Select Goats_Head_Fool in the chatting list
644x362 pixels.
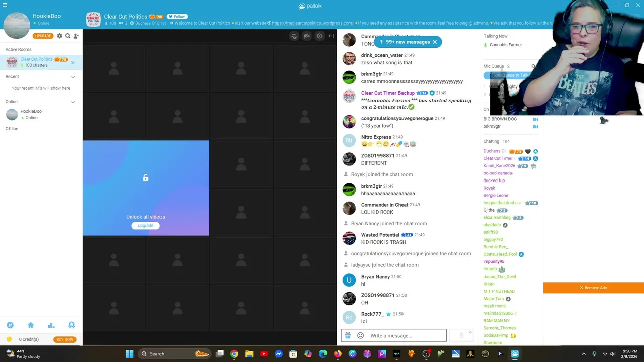click(500, 254)
